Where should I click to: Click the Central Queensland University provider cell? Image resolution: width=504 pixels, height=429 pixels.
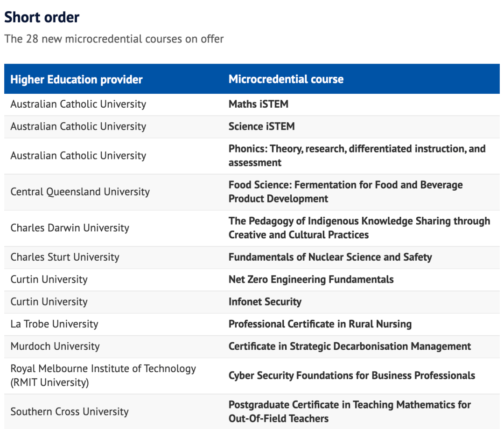pyautogui.click(x=80, y=192)
